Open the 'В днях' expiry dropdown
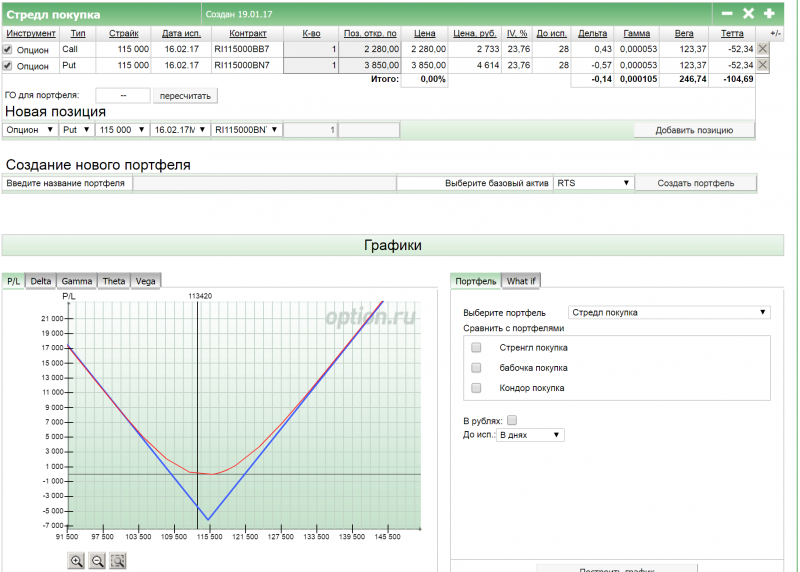The width and height of the screenshot is (800, 572). point(531,435)
